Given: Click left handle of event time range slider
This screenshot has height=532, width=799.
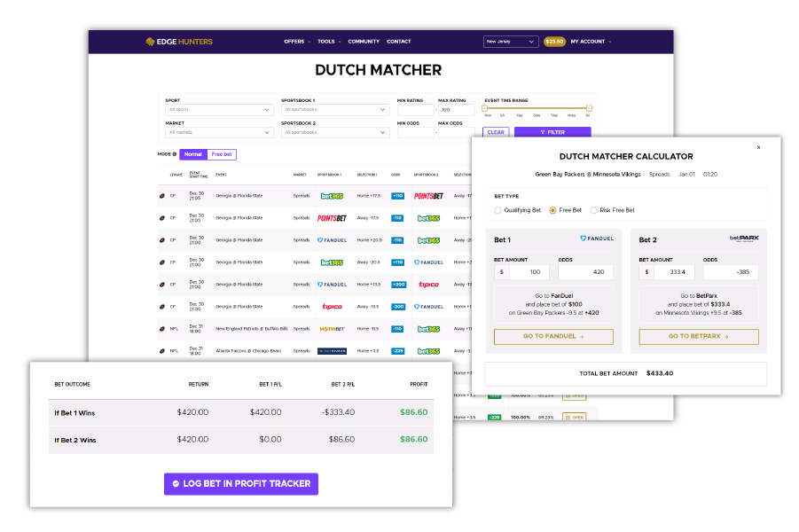Looking at the screenshot, I should 484,108.
